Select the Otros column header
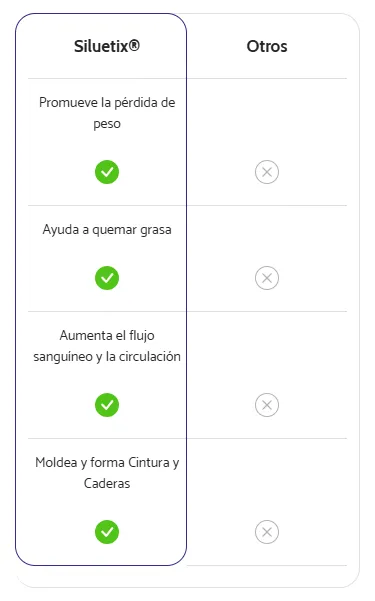The height and width of the screenshot is (601, 375). pos(267,46)
